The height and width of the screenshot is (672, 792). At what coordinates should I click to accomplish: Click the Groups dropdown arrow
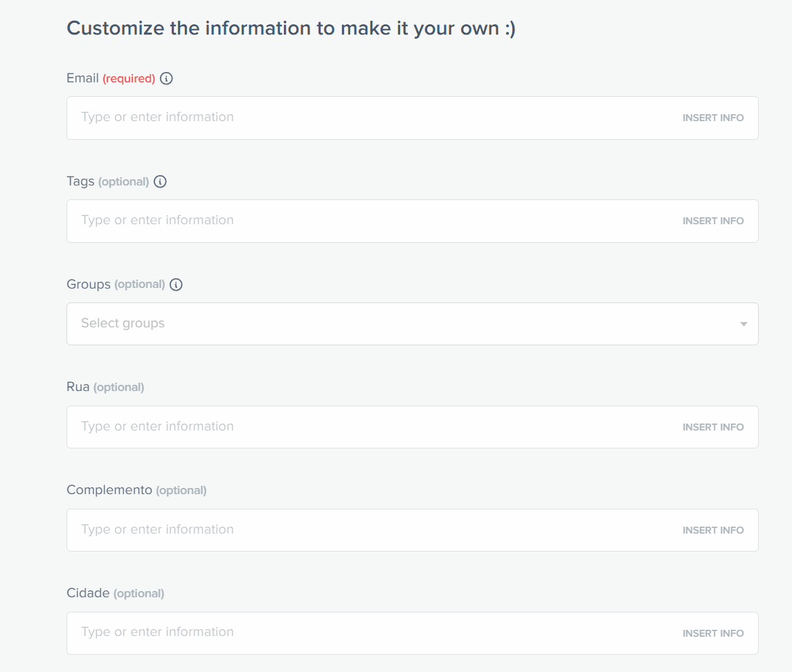[744, 324]
